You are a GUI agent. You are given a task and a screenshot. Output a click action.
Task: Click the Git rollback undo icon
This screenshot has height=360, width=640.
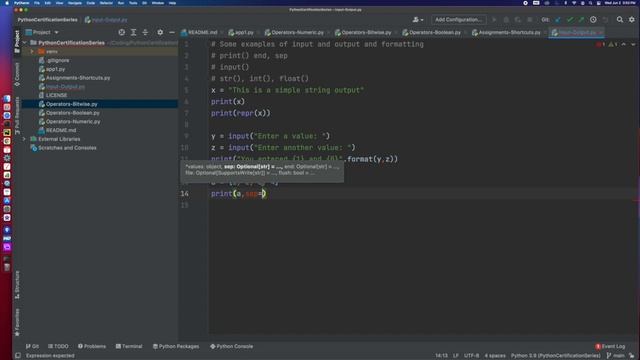pyautogui.click(x=605, y=20)
